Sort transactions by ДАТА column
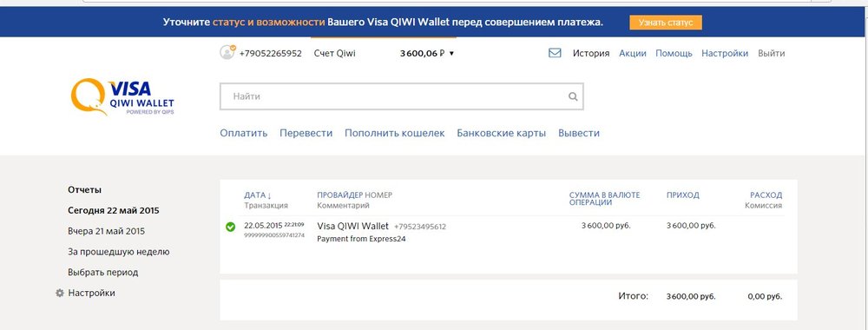 (x=258, y=195)
